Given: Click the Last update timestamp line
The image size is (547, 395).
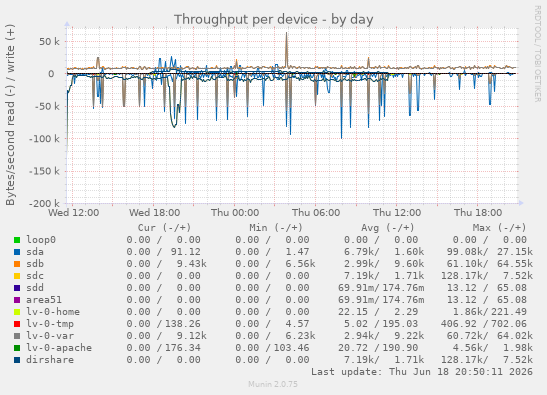Looking at the screenshot, I should tap(422, 372).
